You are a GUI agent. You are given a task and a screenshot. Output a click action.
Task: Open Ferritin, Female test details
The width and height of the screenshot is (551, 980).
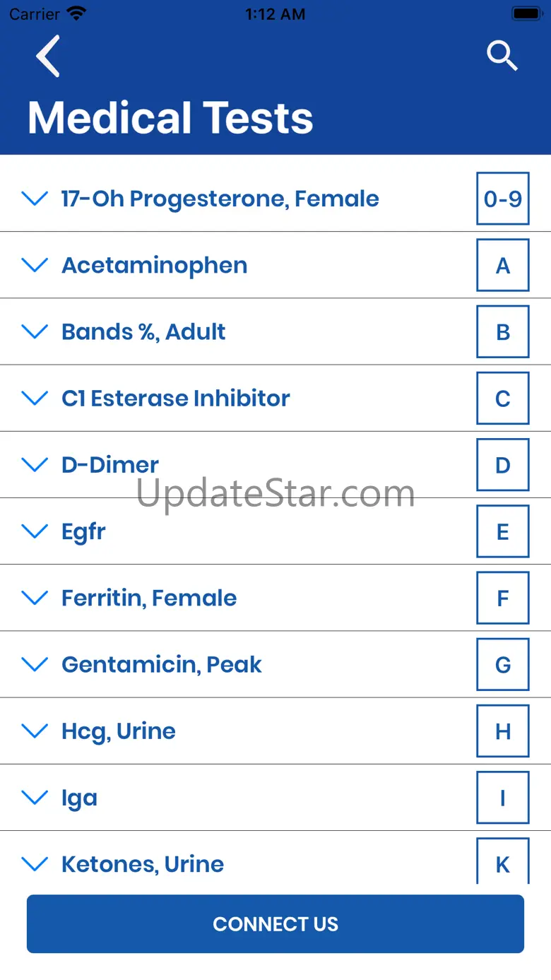[149, 598]
